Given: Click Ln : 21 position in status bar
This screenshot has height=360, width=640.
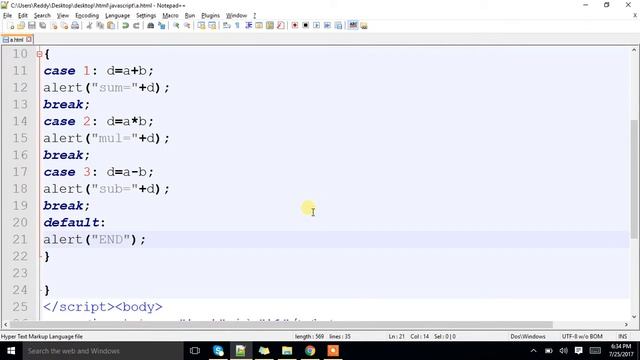Looking at the screenshot, I should tap(396, 336).
